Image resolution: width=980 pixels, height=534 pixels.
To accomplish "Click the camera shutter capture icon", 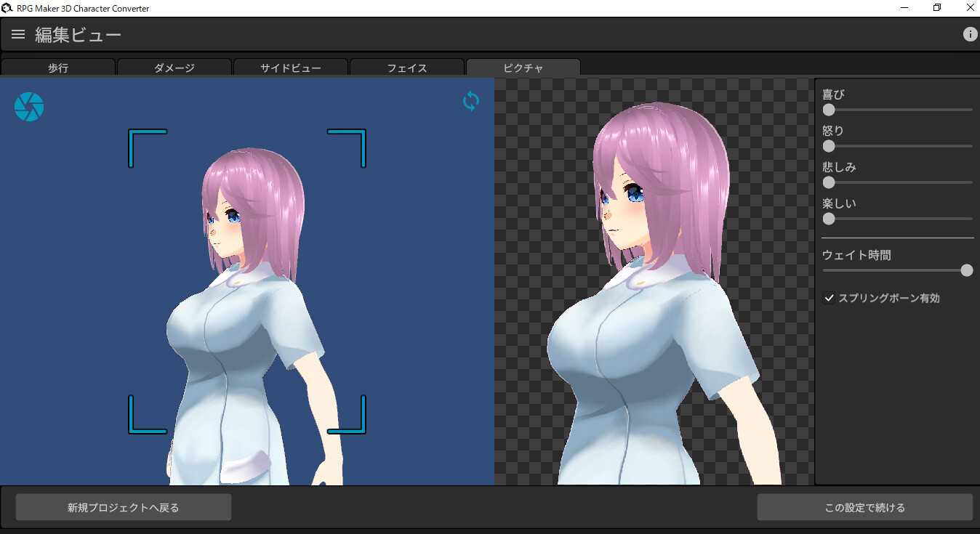I will 29,106.
